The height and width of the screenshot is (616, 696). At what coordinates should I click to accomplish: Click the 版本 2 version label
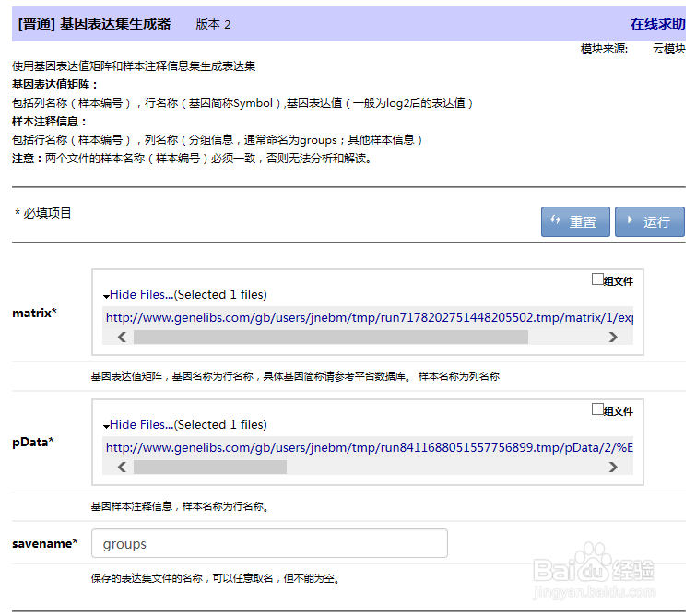coord(213,24)
